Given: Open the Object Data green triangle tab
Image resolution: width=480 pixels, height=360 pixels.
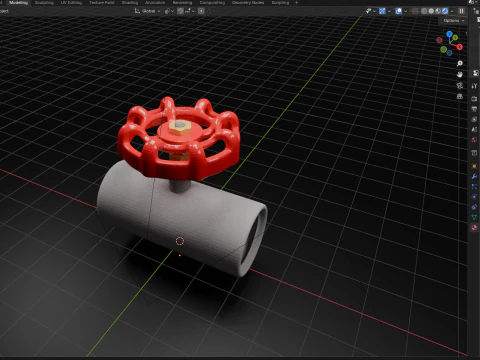Looking at the screenshot, I should coord(474,217).
